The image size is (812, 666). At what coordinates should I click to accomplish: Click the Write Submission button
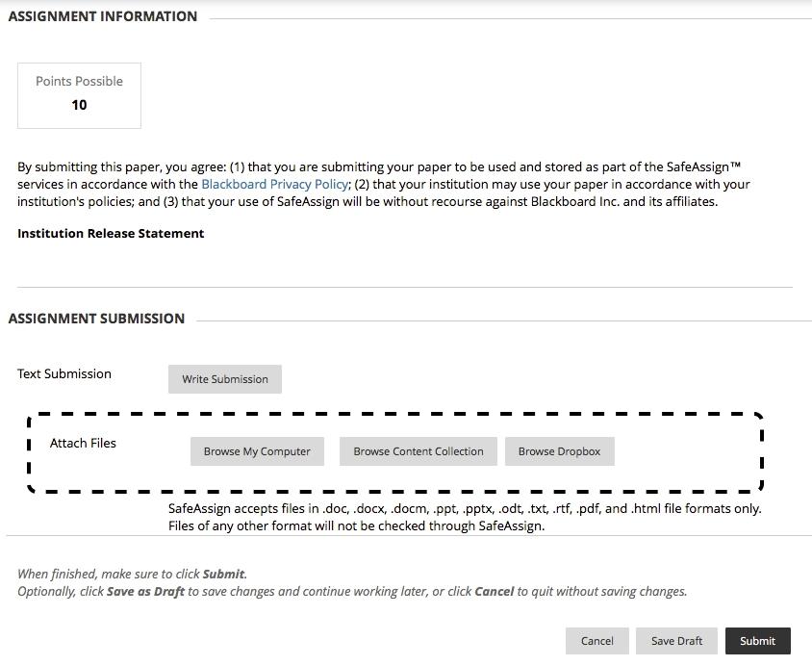[225, 379]
